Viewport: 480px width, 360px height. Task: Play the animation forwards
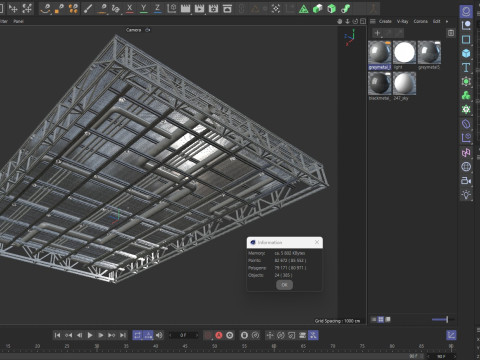click(x=90, y=335)
